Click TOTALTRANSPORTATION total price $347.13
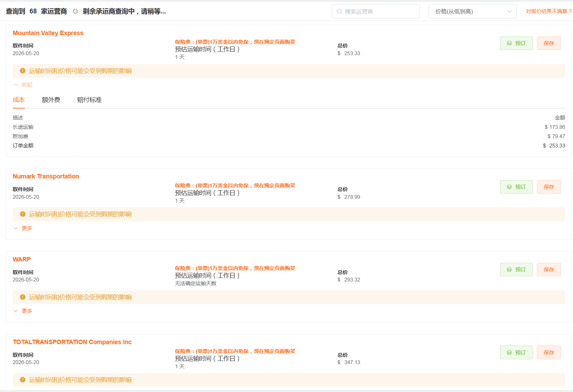 [x=349, y=362]
